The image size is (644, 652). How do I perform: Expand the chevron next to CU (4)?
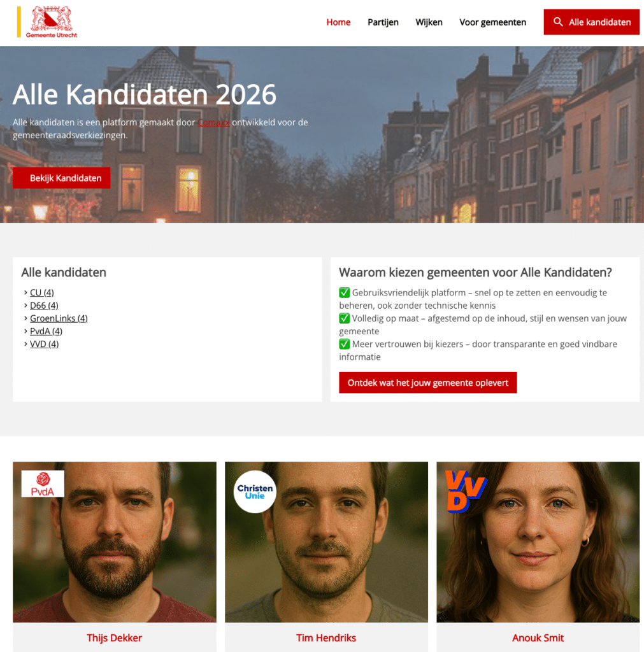click(x=25, y=292)
